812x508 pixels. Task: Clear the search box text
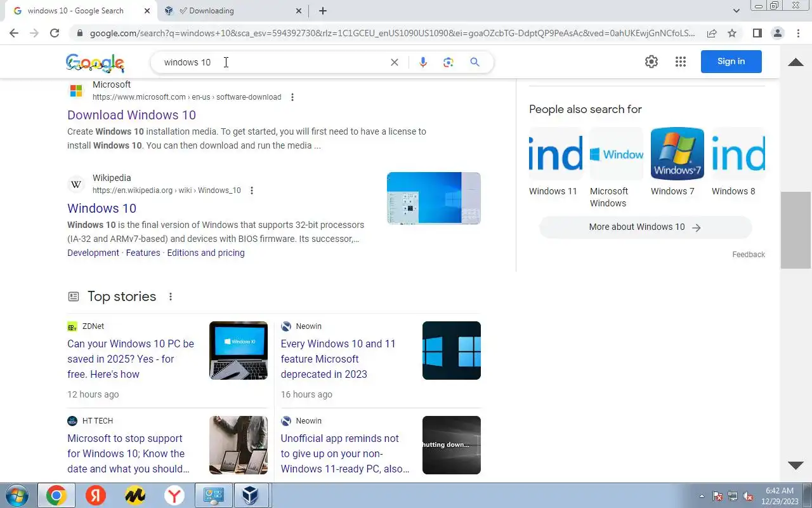click(395, 62)
